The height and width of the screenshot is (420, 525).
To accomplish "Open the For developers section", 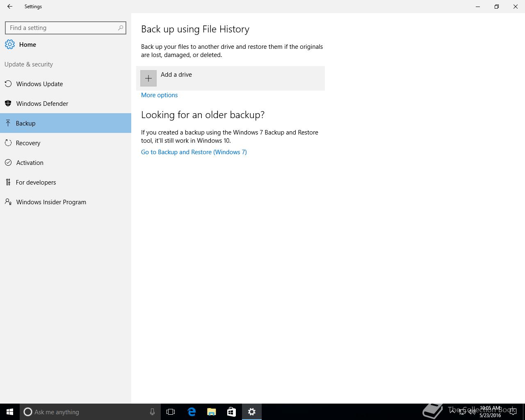I will click(66, 182).
